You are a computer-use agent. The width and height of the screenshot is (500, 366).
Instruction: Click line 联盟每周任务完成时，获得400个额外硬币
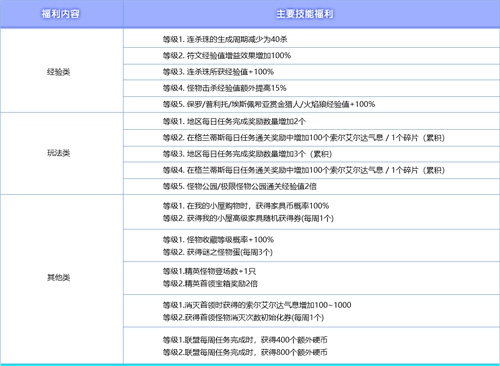click(245, 340)
